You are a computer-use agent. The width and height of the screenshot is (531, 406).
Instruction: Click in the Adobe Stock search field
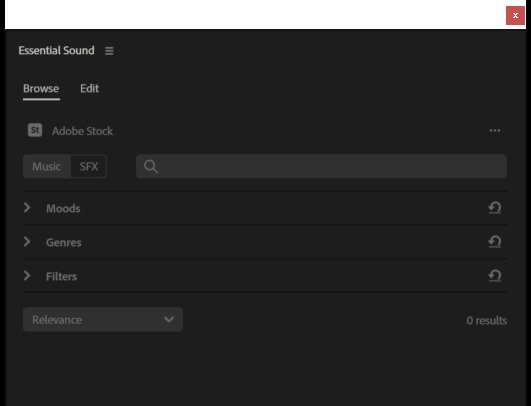(x=321, y=166)
